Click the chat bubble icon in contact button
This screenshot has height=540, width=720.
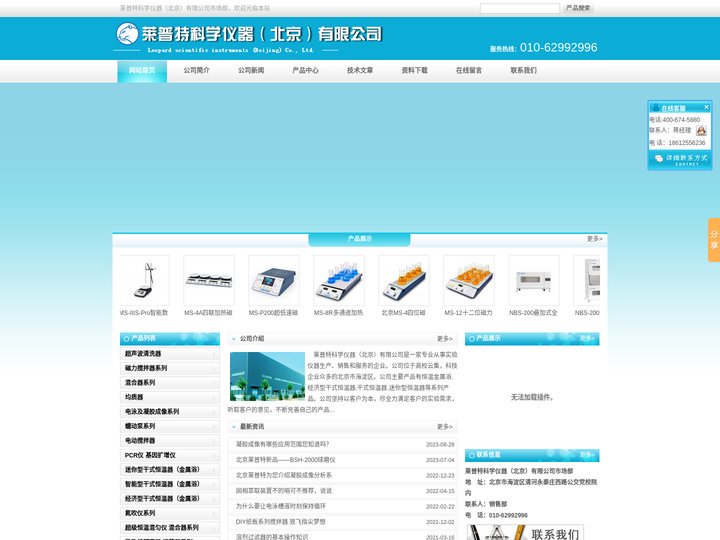(x=659, y=158)
